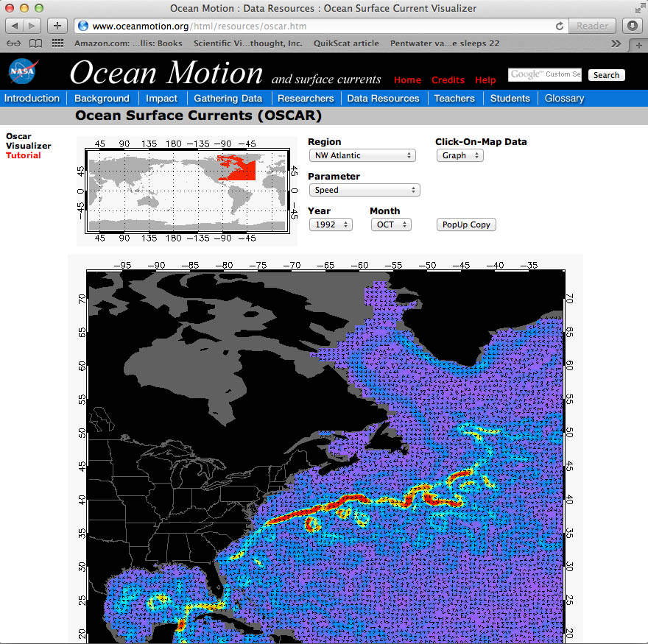Open Top Sites grid icon

point(57,43)
